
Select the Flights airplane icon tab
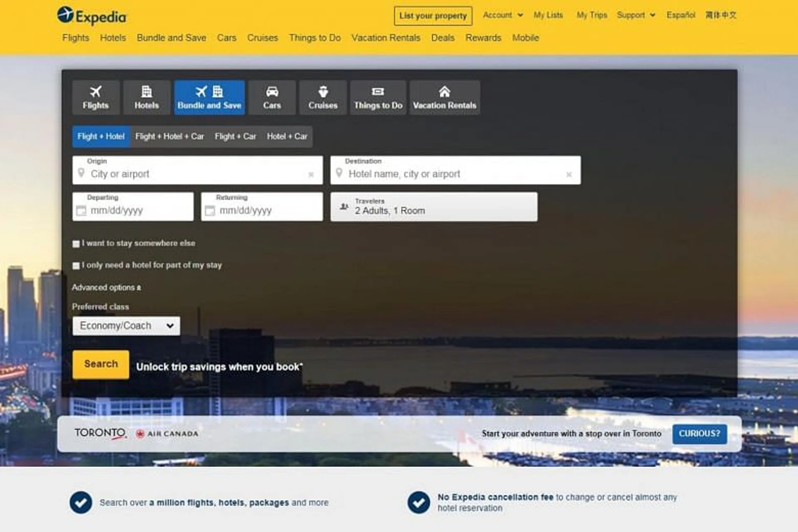click(96, 97)
